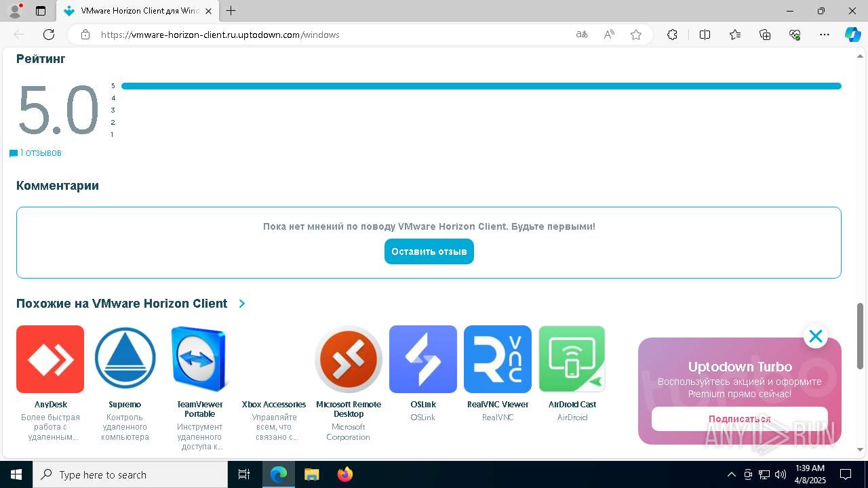Open the translate page icon

pos(582,35)
